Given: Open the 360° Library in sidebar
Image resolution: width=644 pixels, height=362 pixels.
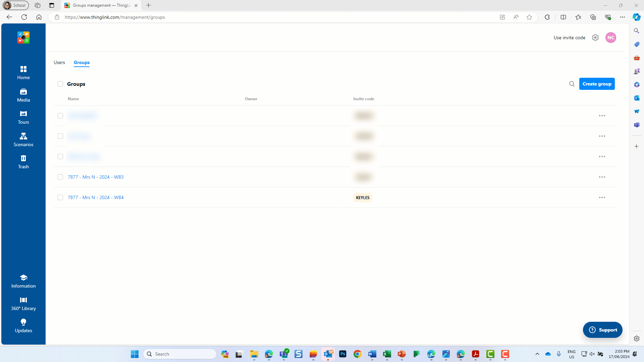Looking at the screenshot, I should tap(23, 304).
